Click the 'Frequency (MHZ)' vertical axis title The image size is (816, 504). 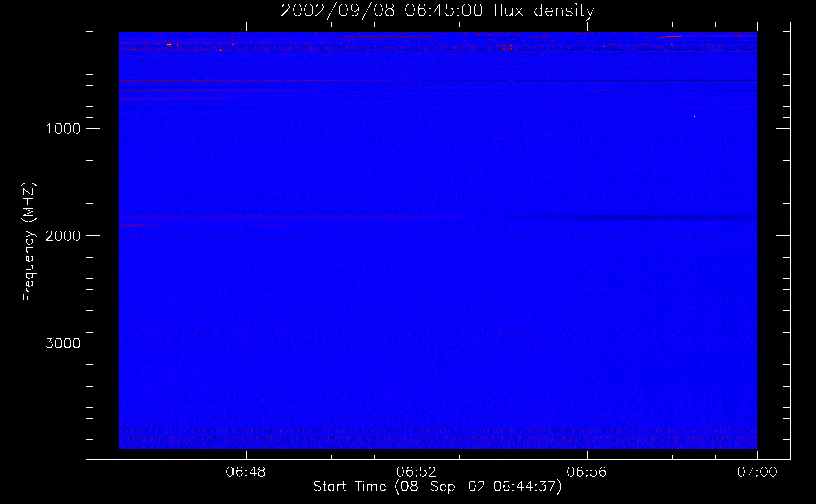tap(29, 242)
